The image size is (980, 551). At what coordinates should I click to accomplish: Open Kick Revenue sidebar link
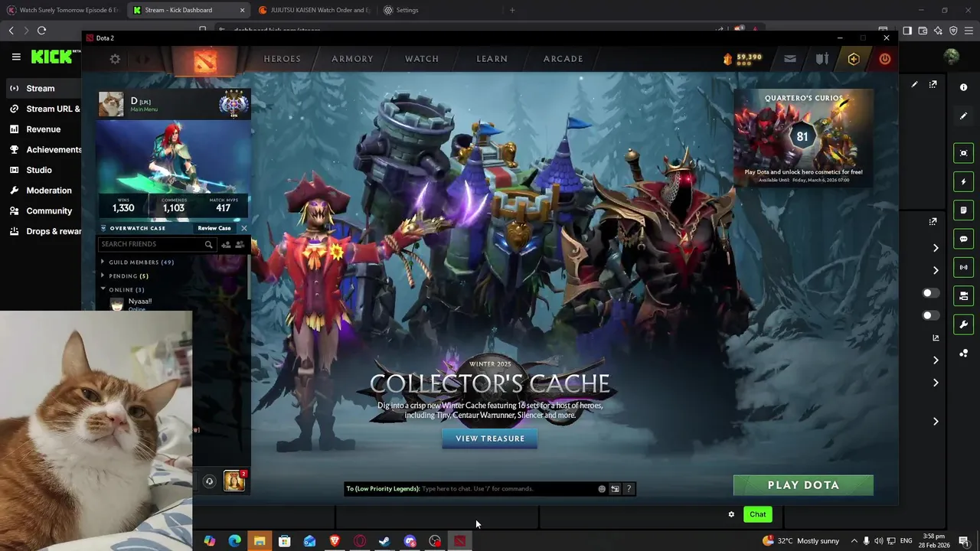click(44, 129)
